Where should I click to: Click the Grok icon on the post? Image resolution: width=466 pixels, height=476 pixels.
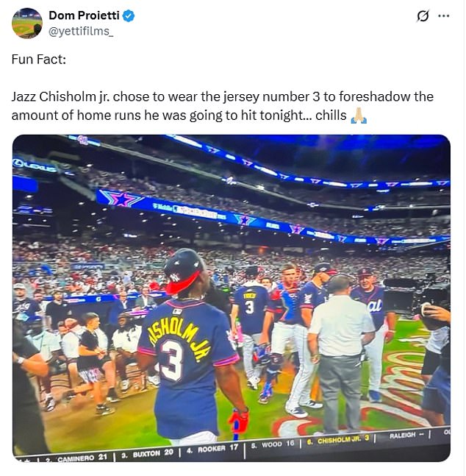(423, 15)
